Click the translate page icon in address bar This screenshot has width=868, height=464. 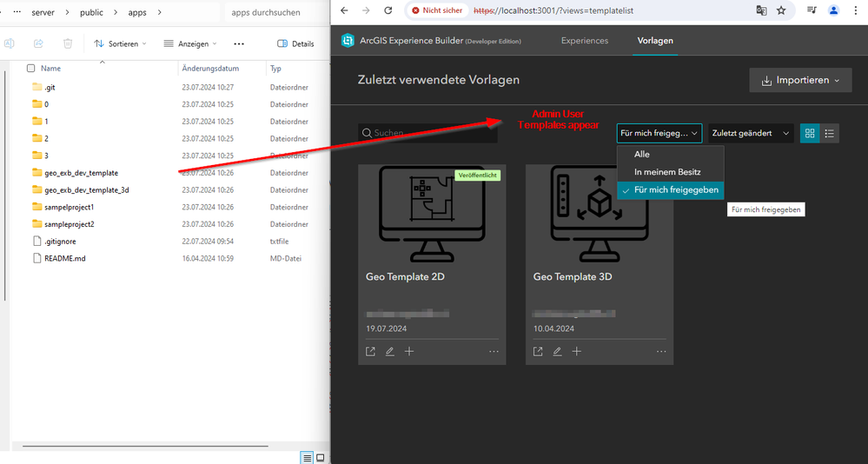pos(761,10)
